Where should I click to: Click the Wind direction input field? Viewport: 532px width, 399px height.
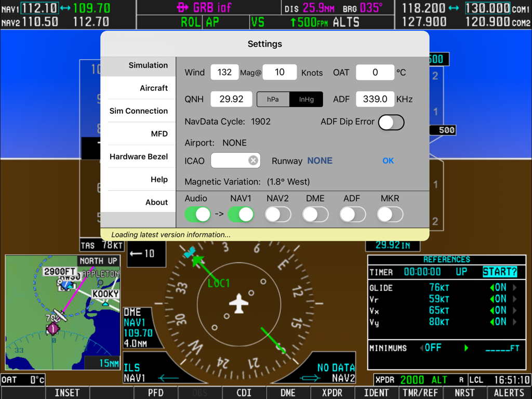[x=224, y=72]
